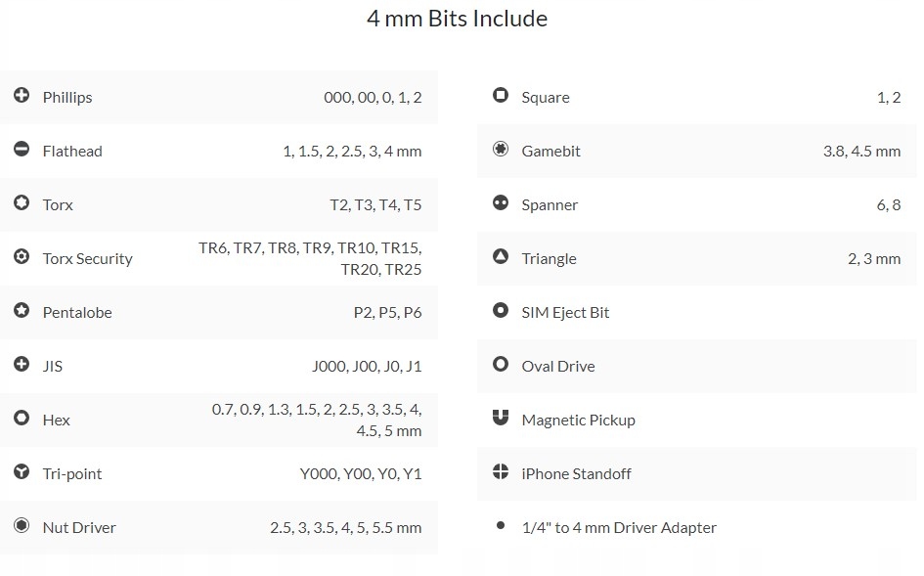Select the Hex sizes list text
924x576 pixels.
pos(317,420)
